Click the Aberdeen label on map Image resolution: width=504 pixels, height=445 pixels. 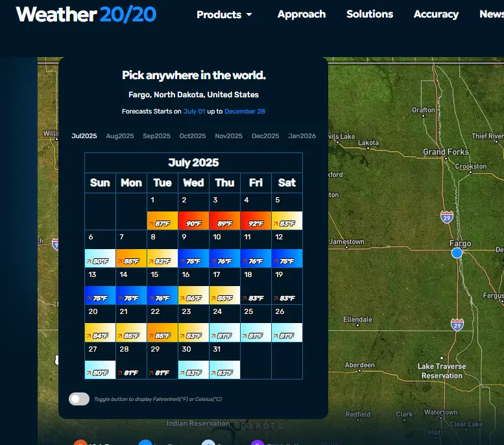[360, 365]
